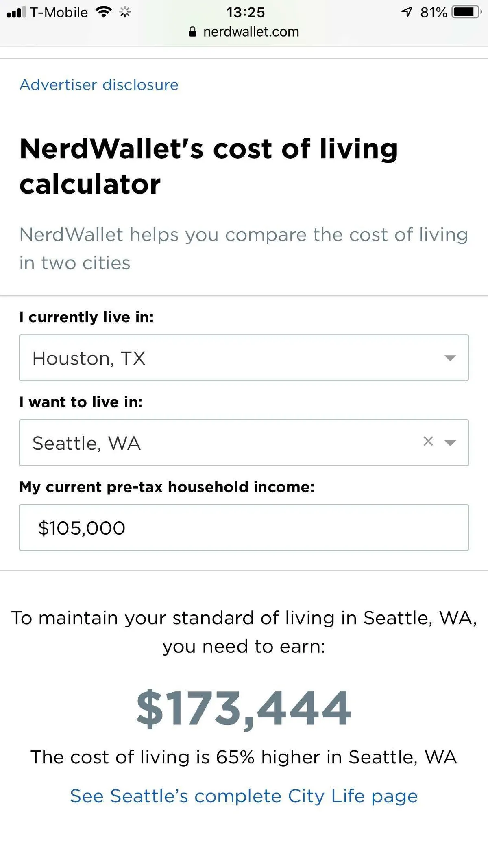This screenshot has height=868, width=488.
Task: Tap the location services arrow icon
Action: click(x=407, y=12)
